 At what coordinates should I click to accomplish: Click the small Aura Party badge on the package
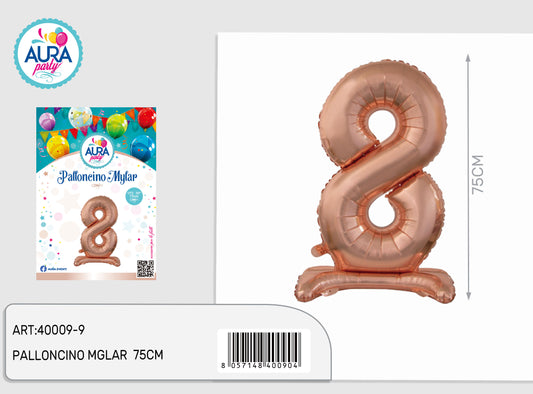(x=97, y=151)
